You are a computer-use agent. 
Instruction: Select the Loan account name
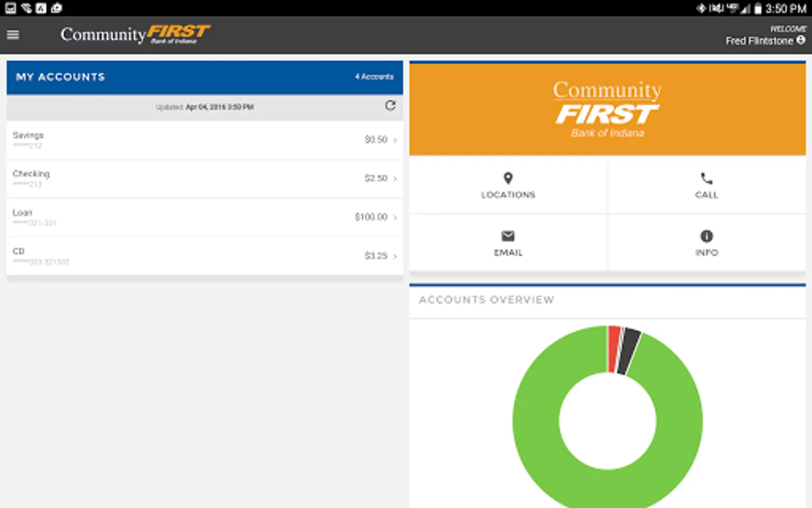[x=23, y=212]
